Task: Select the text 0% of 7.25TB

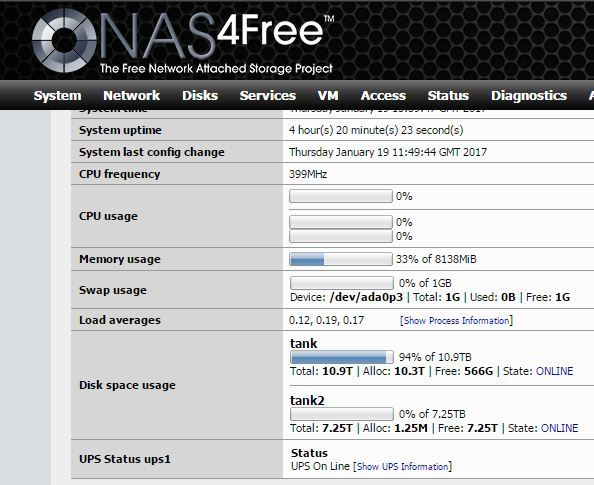Action: [x=432, y=414]
